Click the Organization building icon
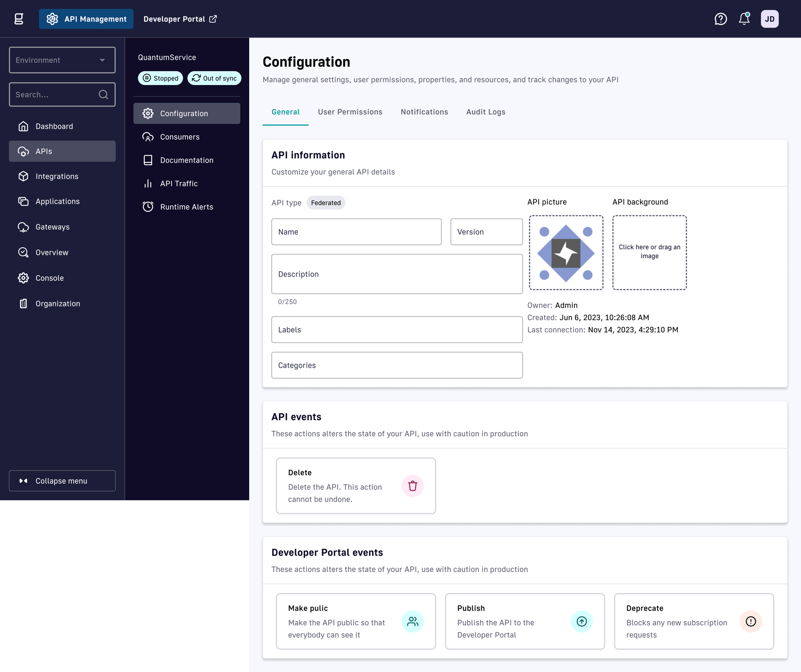 (x=23, y=304)
